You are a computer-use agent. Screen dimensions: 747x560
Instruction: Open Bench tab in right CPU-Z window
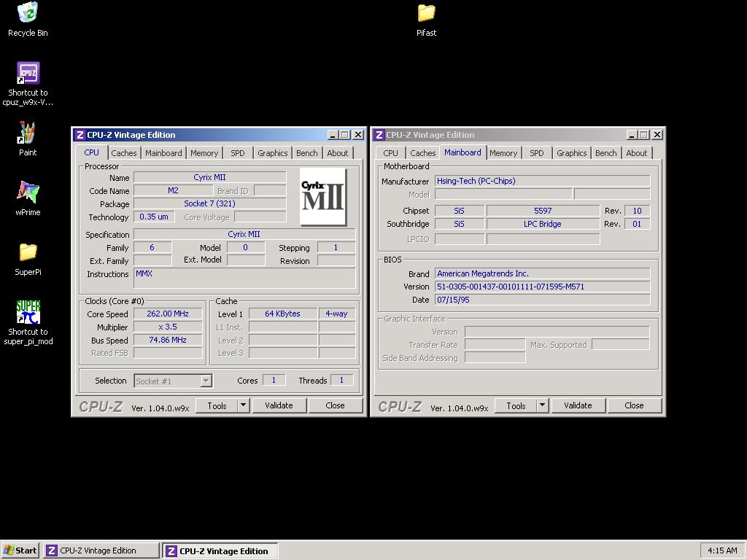(606, 153)
